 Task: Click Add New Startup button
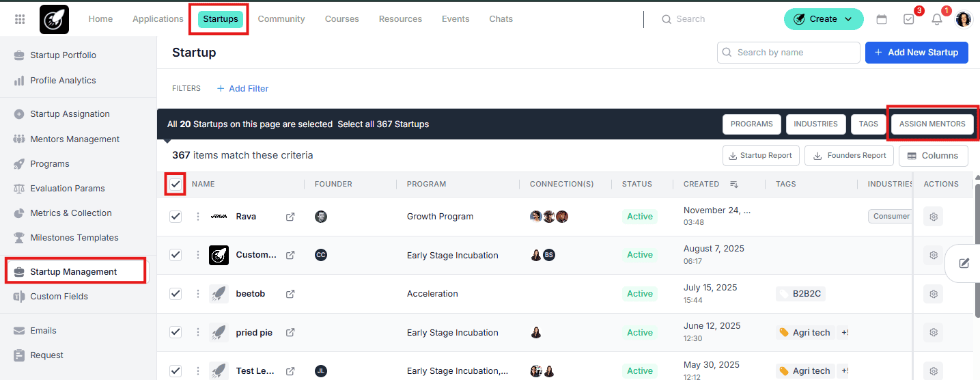pyautogui.click(x=916, y=53)
